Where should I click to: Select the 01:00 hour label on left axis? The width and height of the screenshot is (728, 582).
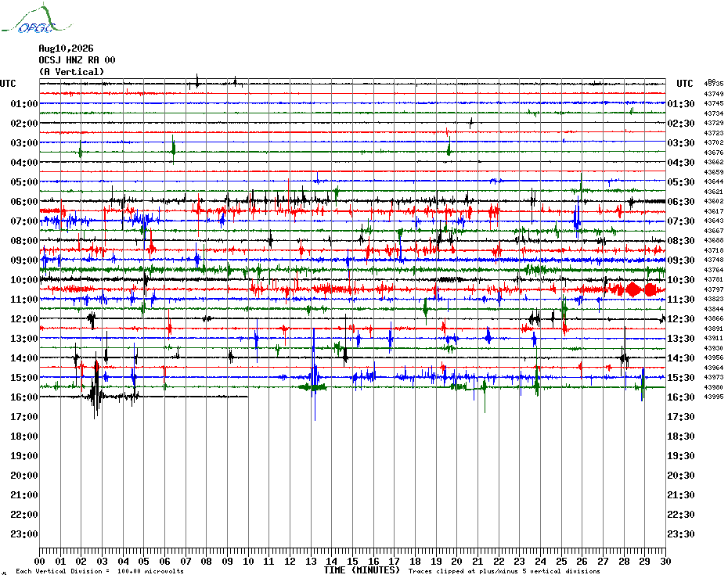[x=24, y=103]
